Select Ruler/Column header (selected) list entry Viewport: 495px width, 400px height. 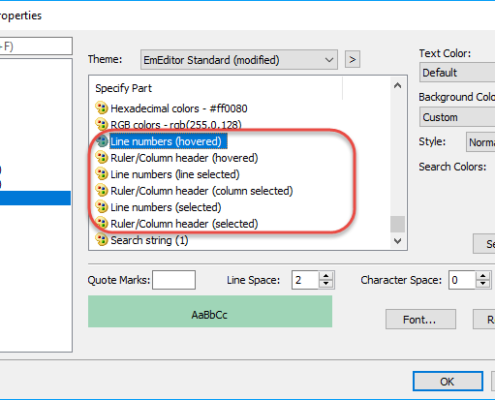[184, 224]
